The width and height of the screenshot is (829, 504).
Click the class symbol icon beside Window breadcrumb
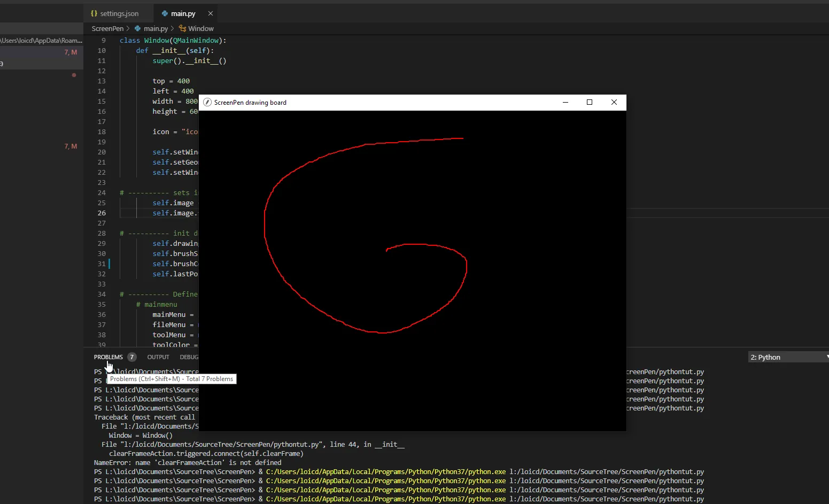pos(182,28)
